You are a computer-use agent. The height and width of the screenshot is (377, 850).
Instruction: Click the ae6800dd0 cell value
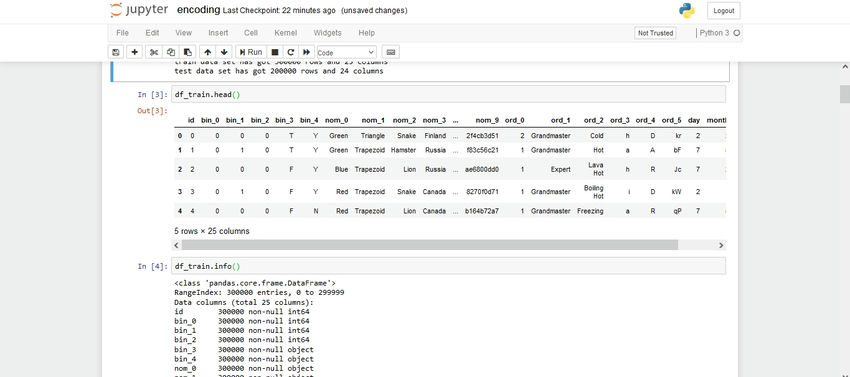(x=482, y=169)
